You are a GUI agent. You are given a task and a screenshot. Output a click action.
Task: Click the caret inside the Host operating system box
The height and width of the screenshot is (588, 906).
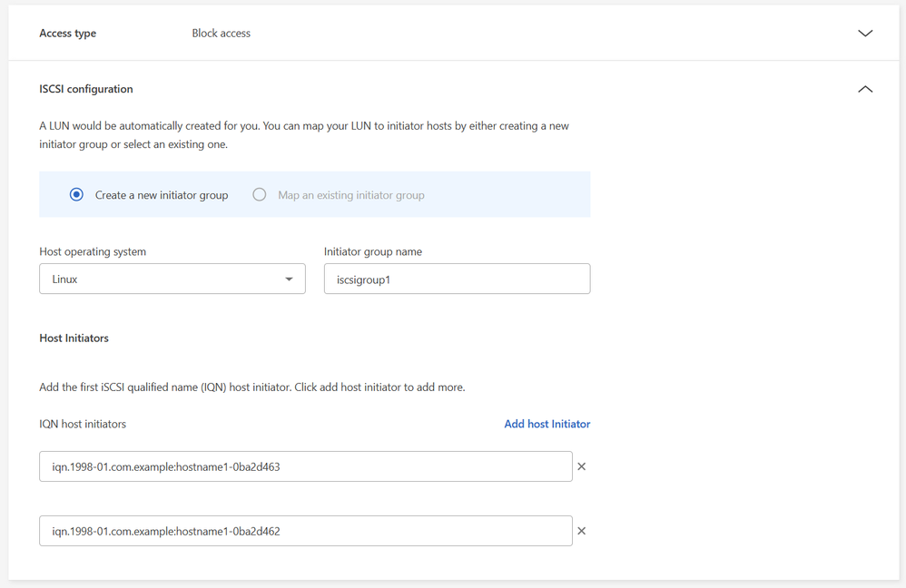(291, 279)
